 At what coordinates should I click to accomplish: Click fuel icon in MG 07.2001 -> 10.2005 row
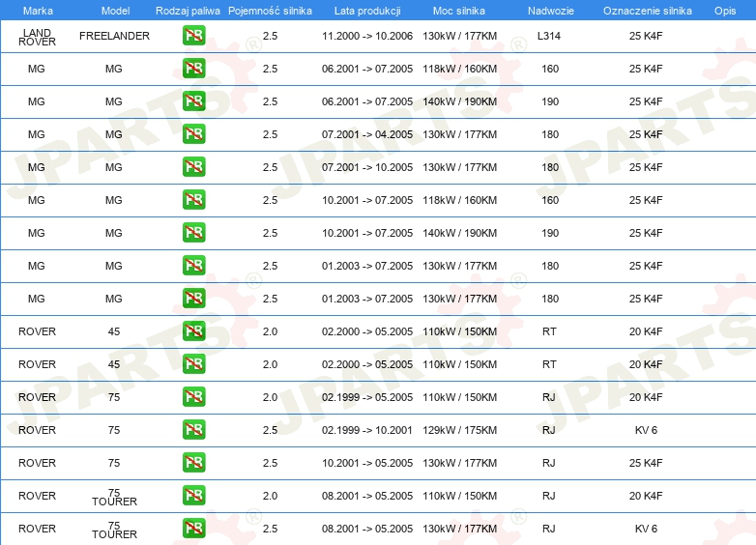tap(193, 167)
